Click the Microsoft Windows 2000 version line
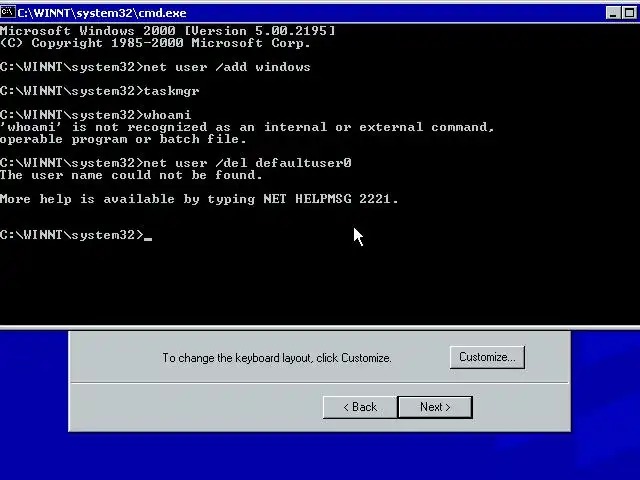The image size is (640, 480). tap(167, 31)
